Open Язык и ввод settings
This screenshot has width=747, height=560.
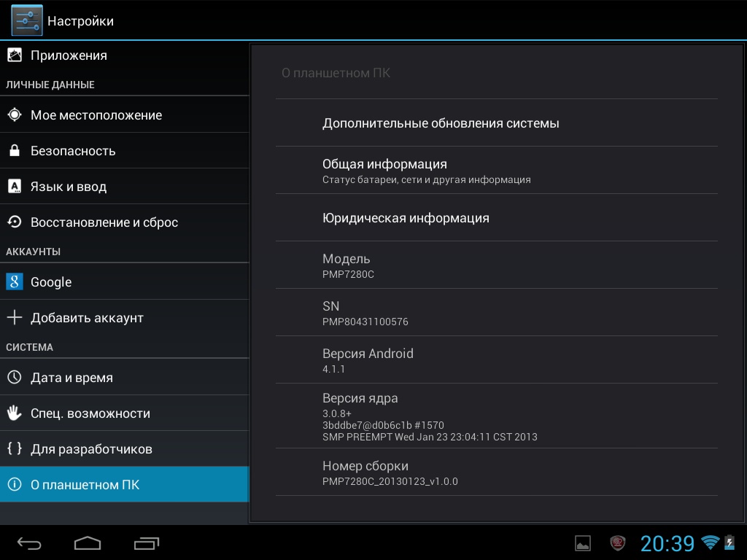point(69,187)
